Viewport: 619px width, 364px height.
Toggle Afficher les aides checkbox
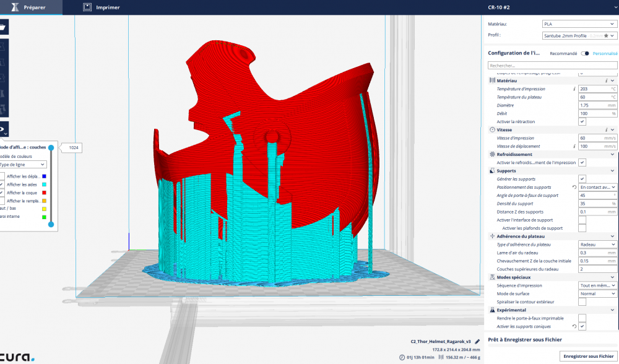(2, 184)
